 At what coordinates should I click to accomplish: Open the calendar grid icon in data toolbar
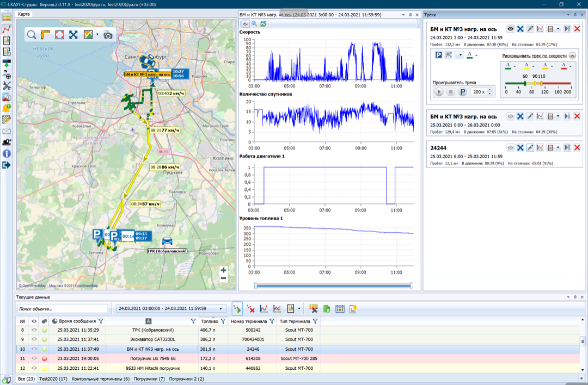coord(340,309)
